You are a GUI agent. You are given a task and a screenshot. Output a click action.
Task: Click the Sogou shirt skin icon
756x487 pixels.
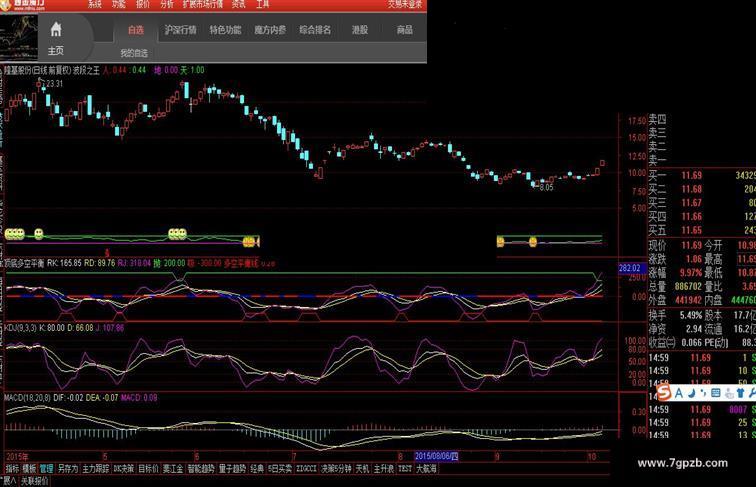point(741,393)
